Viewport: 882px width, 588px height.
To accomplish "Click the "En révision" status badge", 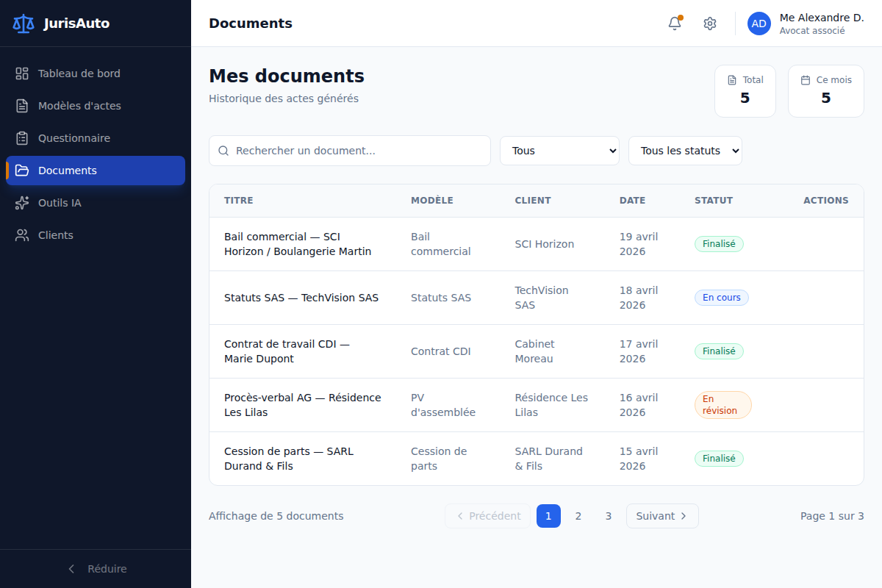I will [x=723, y=405].
